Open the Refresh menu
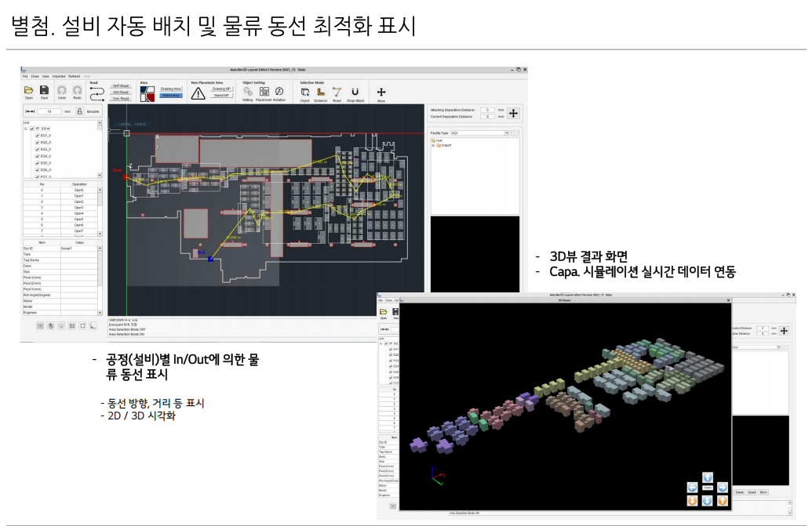The image size is (812, 526). click(x=74, y=76)
